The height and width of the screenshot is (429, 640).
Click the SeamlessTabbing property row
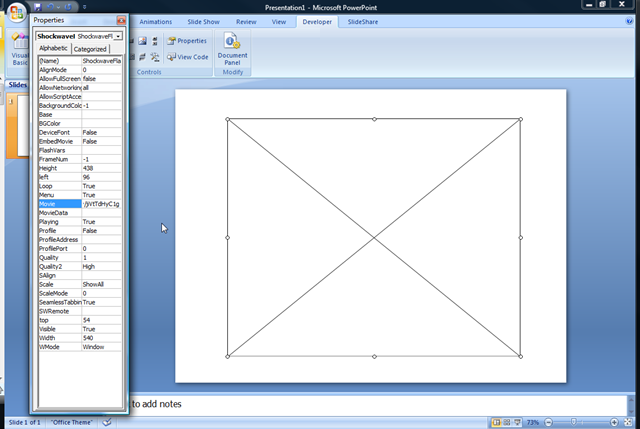tap(80, 302)
